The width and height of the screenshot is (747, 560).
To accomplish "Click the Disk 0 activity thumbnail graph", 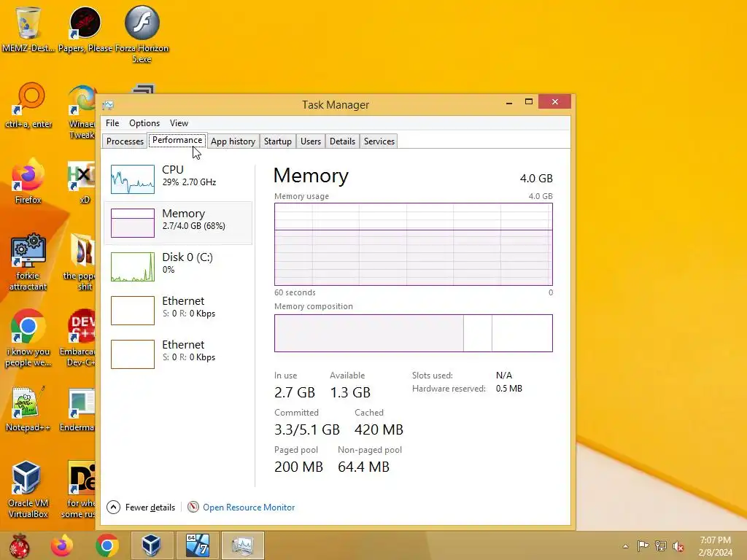I will click(x=133, y=267).
